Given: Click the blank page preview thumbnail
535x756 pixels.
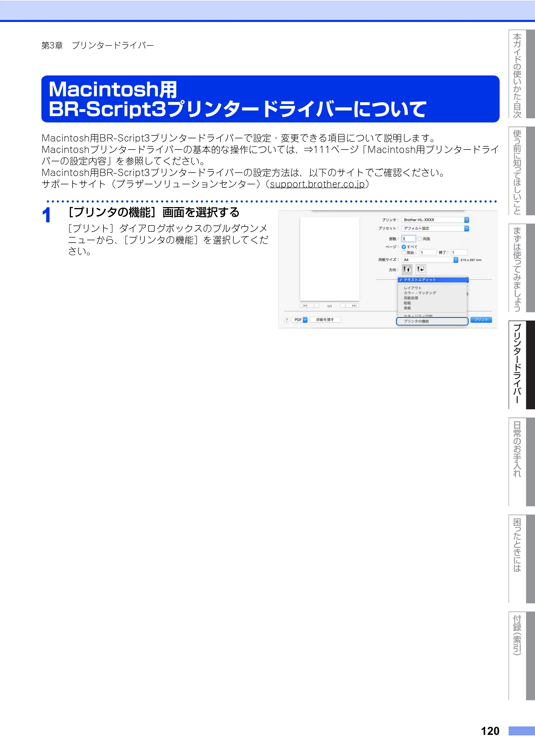Looking at the screenshot, I should click(330, 259).
